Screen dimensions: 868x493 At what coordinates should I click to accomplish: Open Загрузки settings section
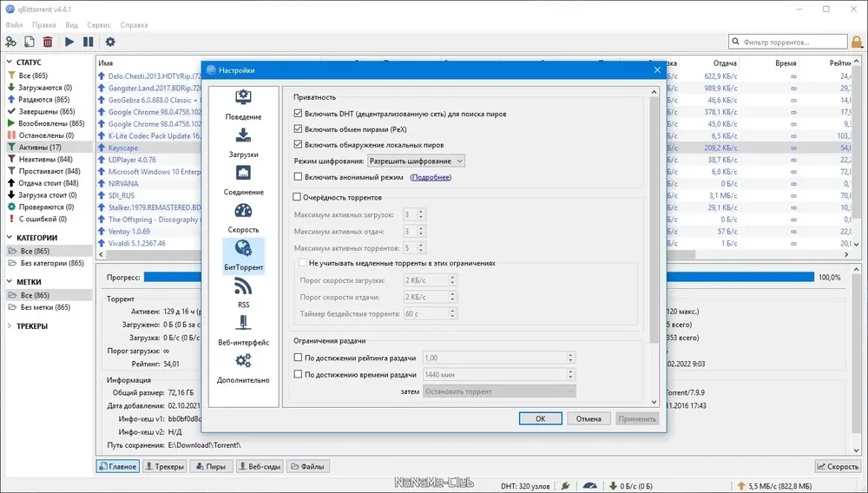244,142
